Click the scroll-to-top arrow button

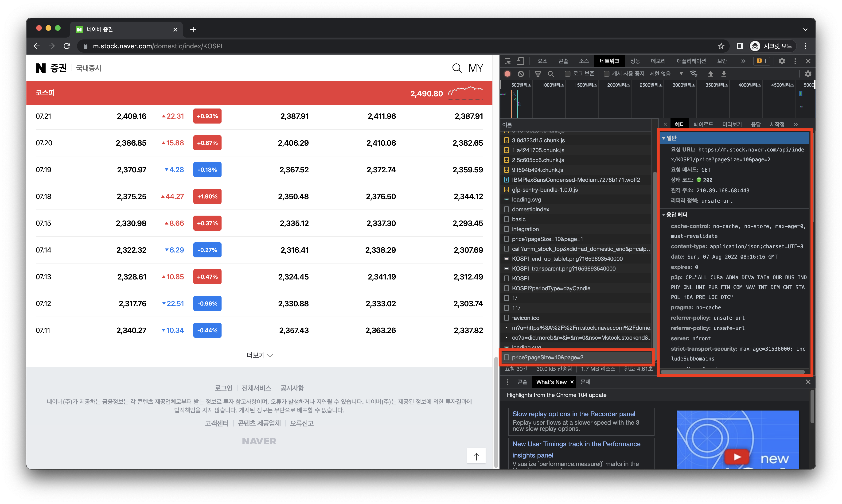point(476,456)
